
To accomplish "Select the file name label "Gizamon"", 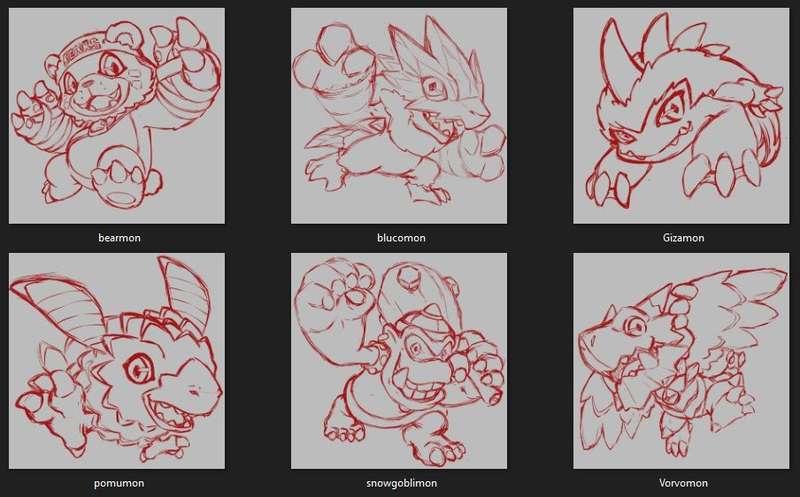I will (683, 238).
